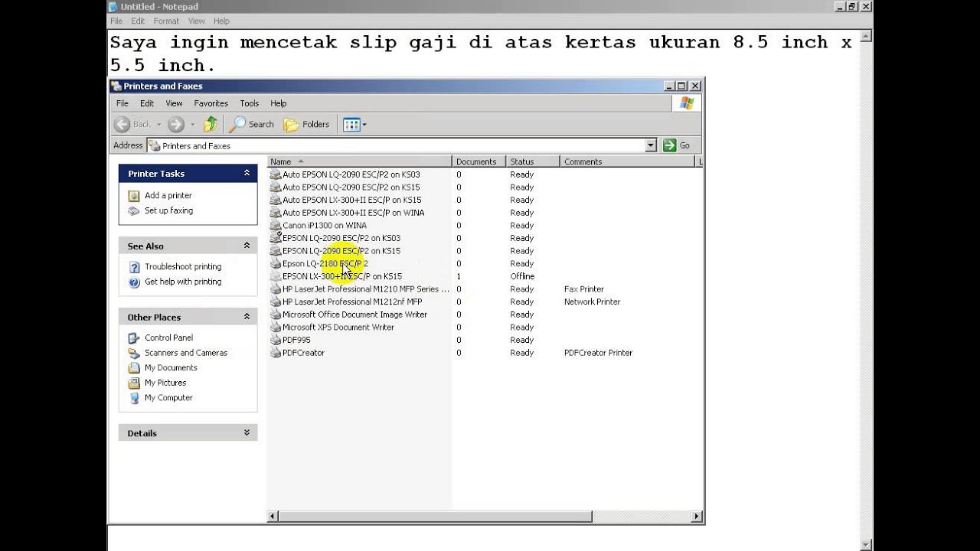Image resolution: width=980 pixels, height=551 pixels.
Task: Open the Views toolbar dropdown
Action: point(354,124)
